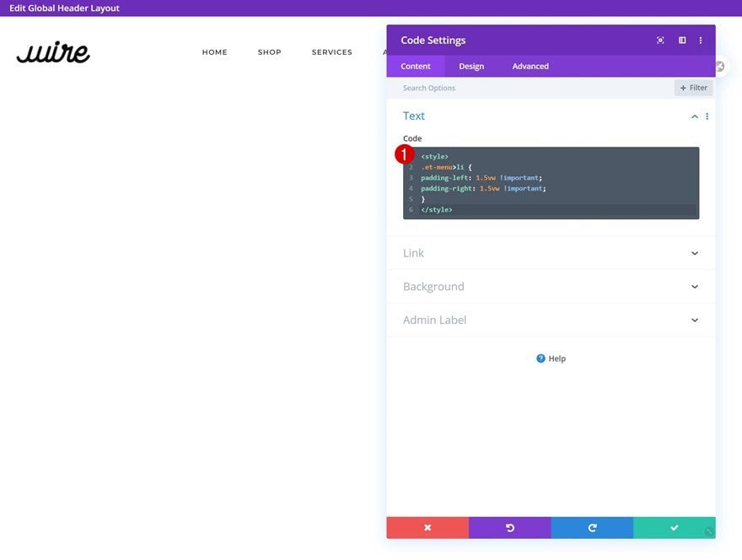
Task: Click the purple undo arrow button
Action: [509, 527]
